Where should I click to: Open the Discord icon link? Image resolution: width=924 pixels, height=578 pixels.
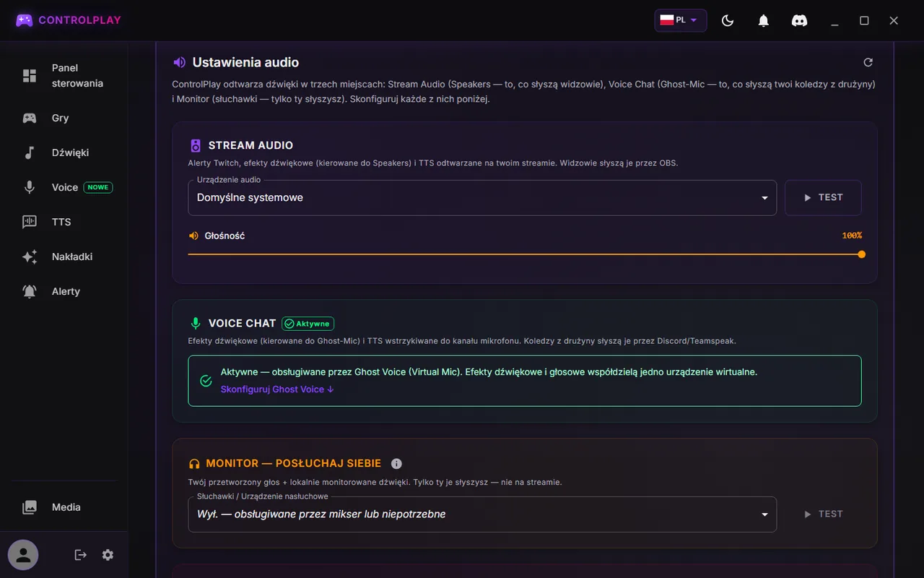point(799,21)
